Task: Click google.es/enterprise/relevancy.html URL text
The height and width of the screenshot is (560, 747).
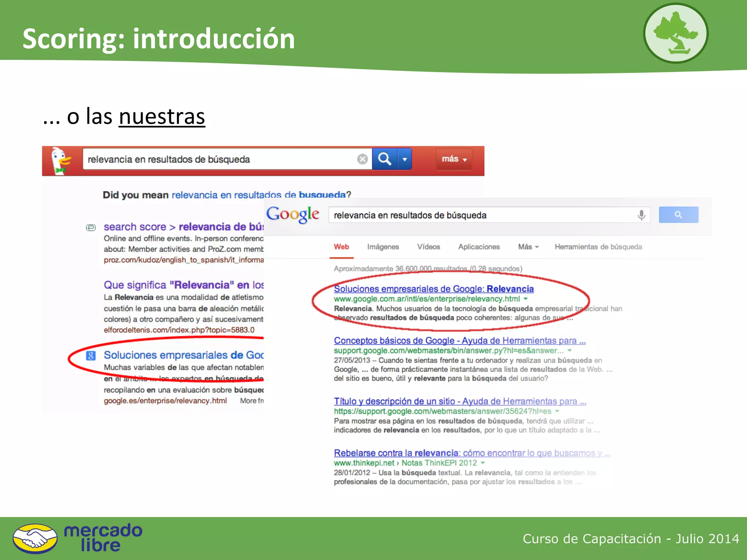Action: pos(165,401)
